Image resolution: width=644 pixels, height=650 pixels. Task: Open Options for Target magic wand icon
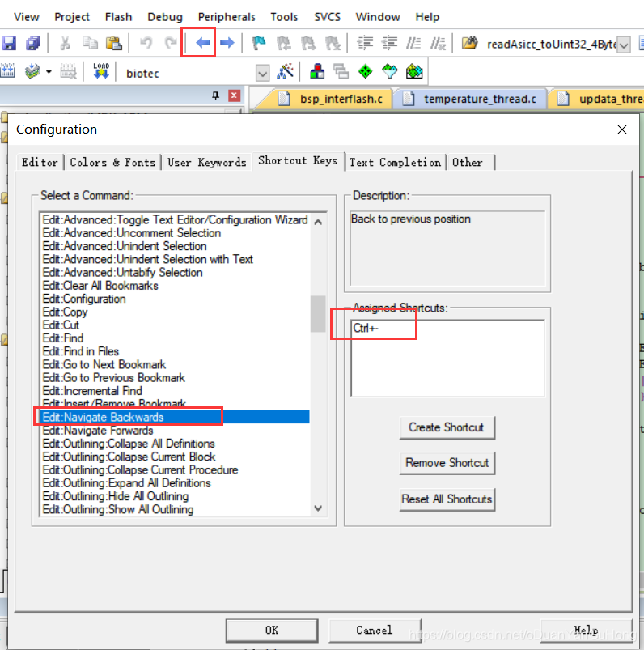click(x=285, y=72)
